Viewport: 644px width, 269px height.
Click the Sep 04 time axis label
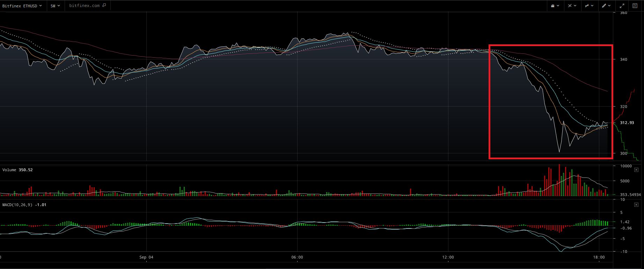point(146,257)
